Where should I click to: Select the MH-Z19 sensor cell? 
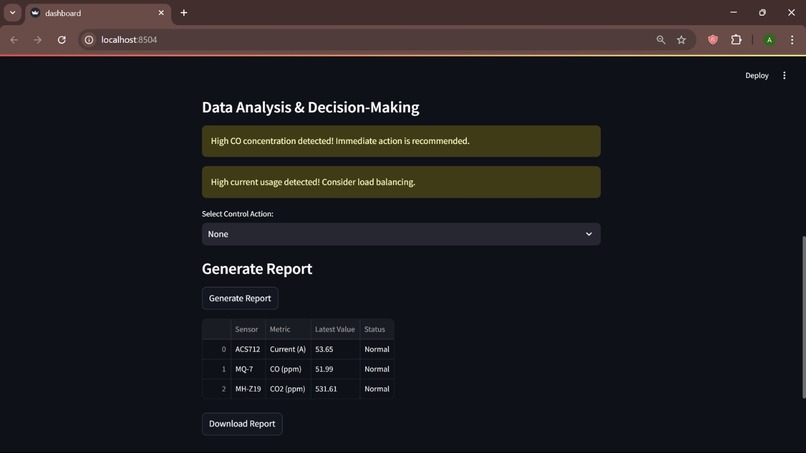(x=248, y=389)
